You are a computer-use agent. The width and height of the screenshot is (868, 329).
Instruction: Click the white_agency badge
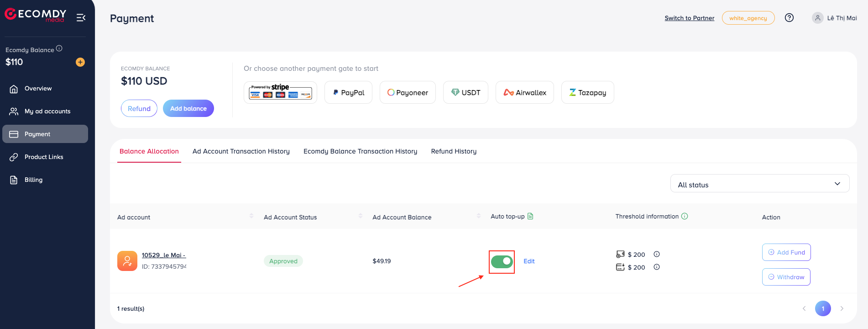click(748, 18)
